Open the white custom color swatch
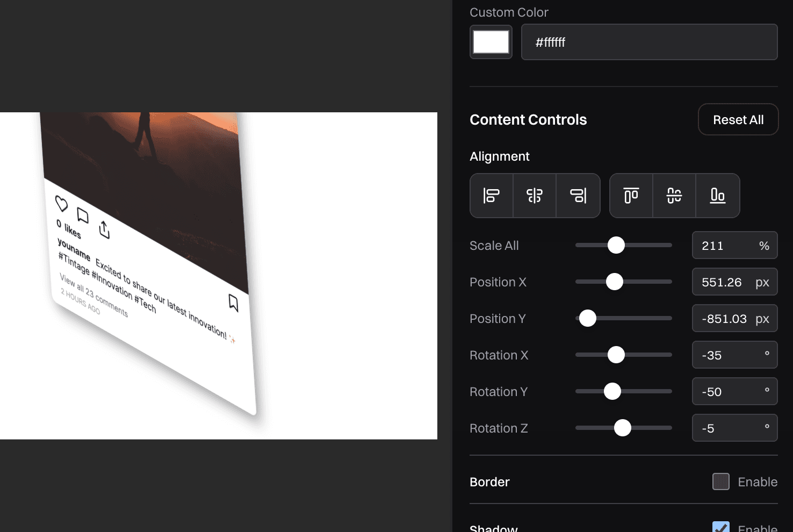This screenshot has width=793, height=532. 491,42
